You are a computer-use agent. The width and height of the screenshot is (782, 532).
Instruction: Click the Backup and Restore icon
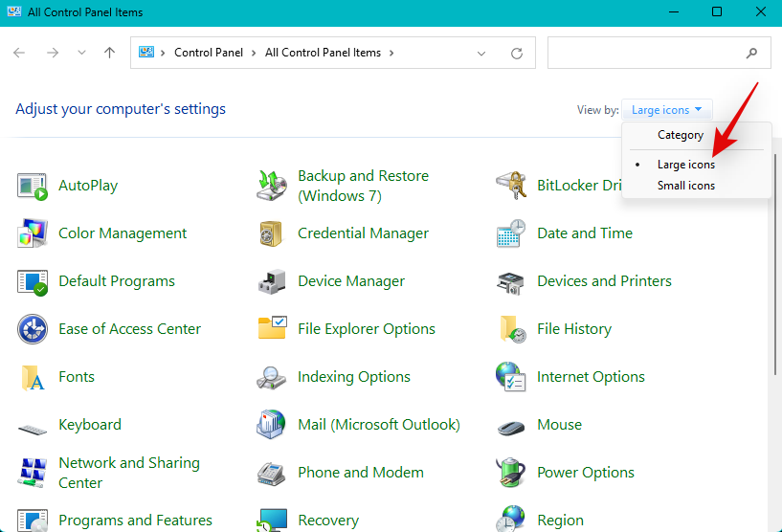(272, 186)
